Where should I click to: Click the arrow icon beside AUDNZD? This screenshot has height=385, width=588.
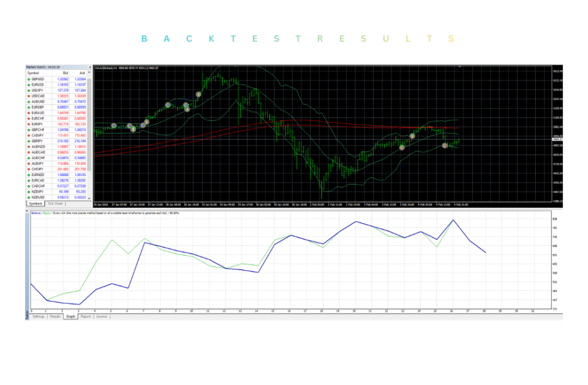click(x=29, y=147)
